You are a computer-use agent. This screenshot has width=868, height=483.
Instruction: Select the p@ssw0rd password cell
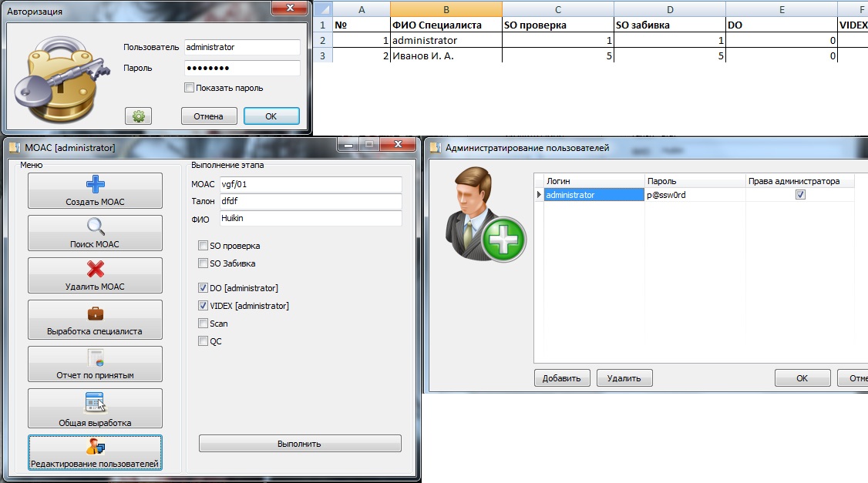[695, 195]
